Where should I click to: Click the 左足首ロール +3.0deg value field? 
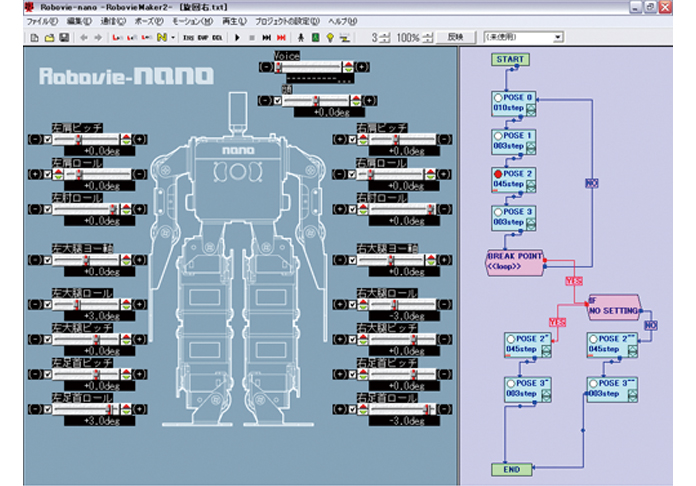click(99, 421)
